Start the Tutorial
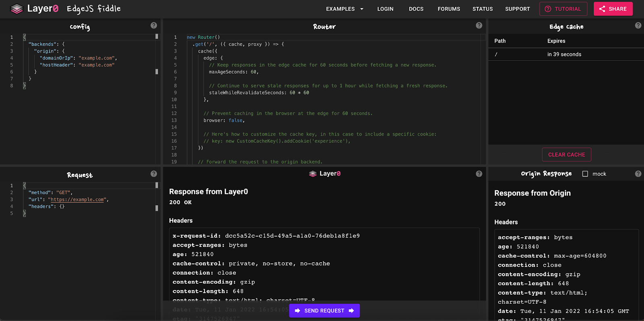 [563, 9]
